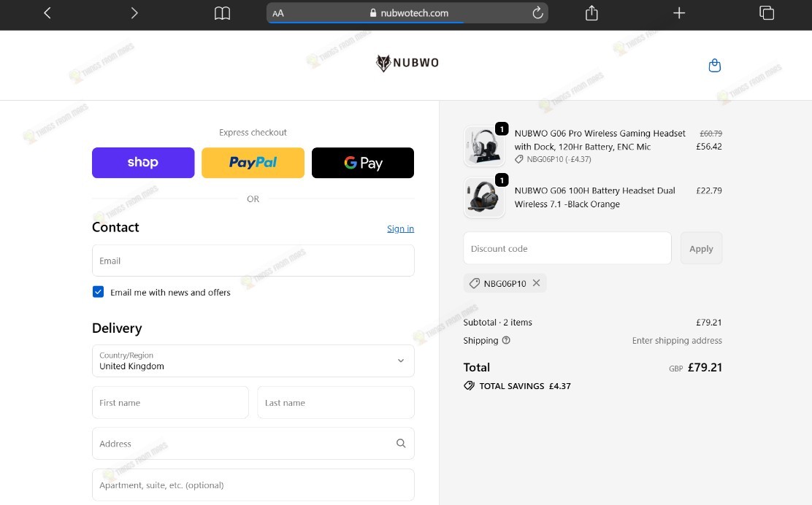Reload the page with the refresh icon
The image size is (812, 505).
point(537,12)
